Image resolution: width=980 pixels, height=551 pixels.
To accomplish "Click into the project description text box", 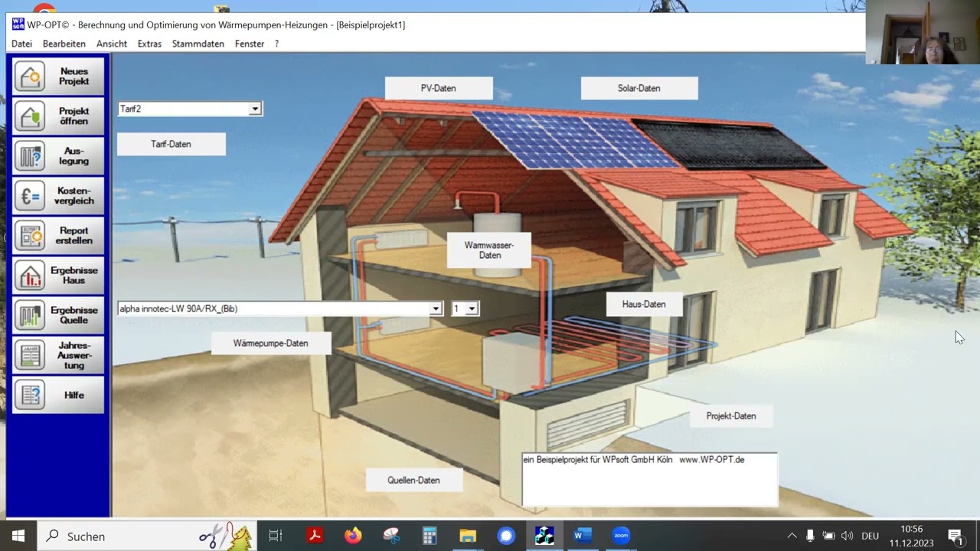I will tap(650, 479).
